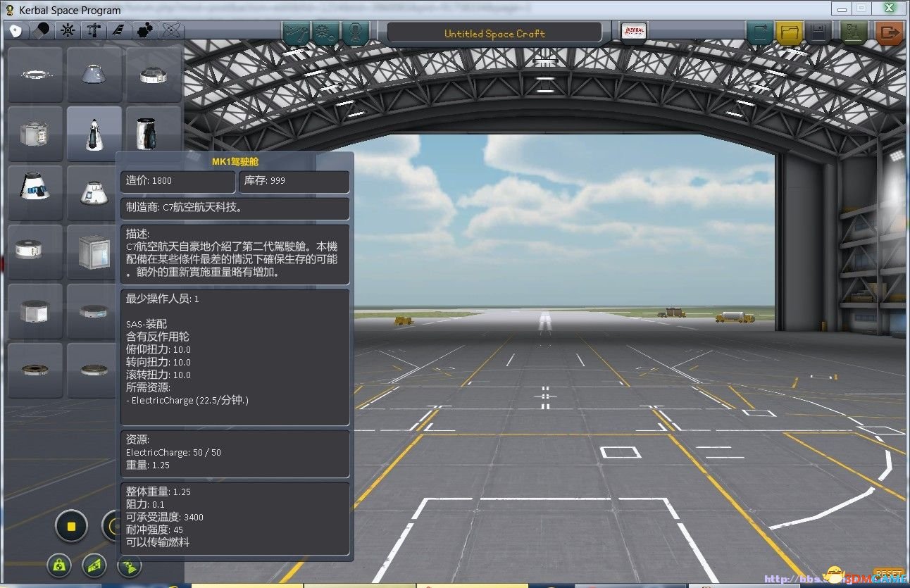Save craft with the floppy disk icon
Image resolution: width=910 pixels, height=588 pixels.
[x=818, y=32]
